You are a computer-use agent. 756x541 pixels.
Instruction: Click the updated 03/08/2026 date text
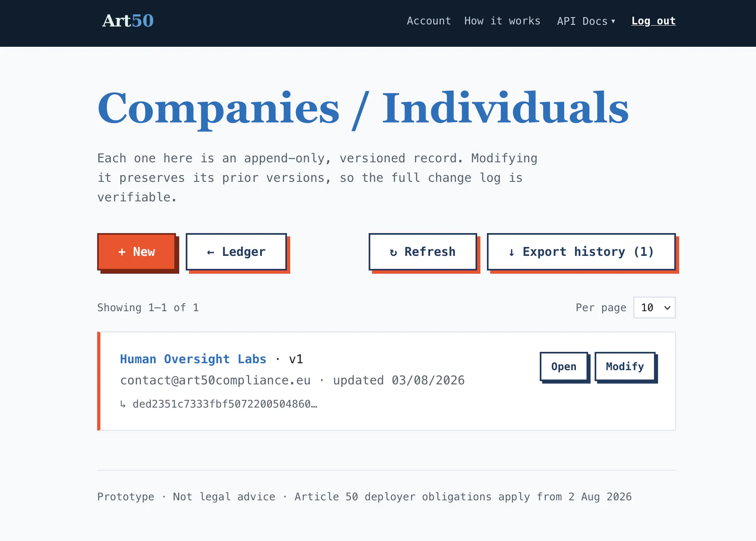[399, 380]
